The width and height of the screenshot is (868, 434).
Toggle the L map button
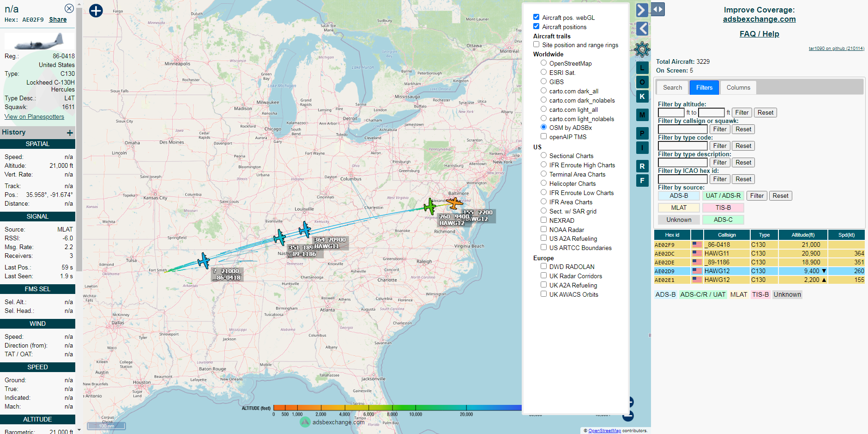coord(642,67)
